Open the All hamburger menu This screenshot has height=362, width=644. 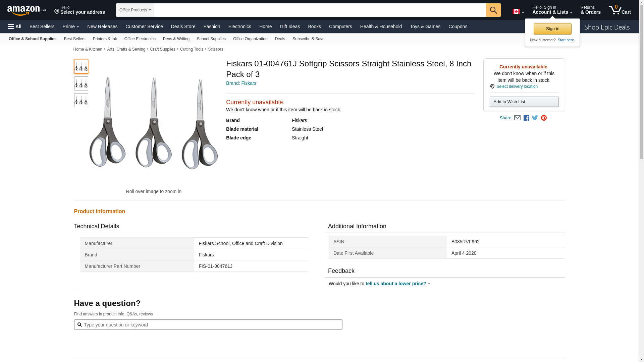(x=15, y=26)
